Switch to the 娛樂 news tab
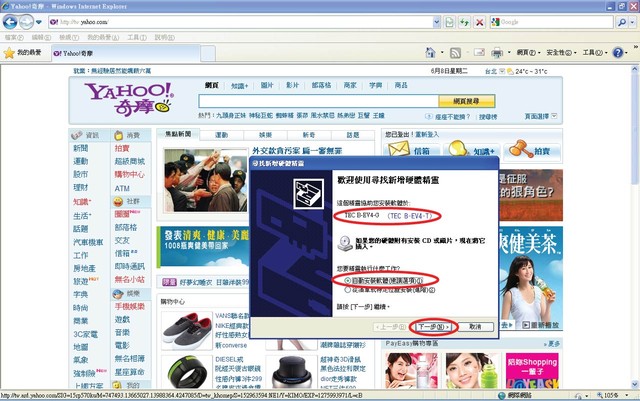 click(265, 135)
